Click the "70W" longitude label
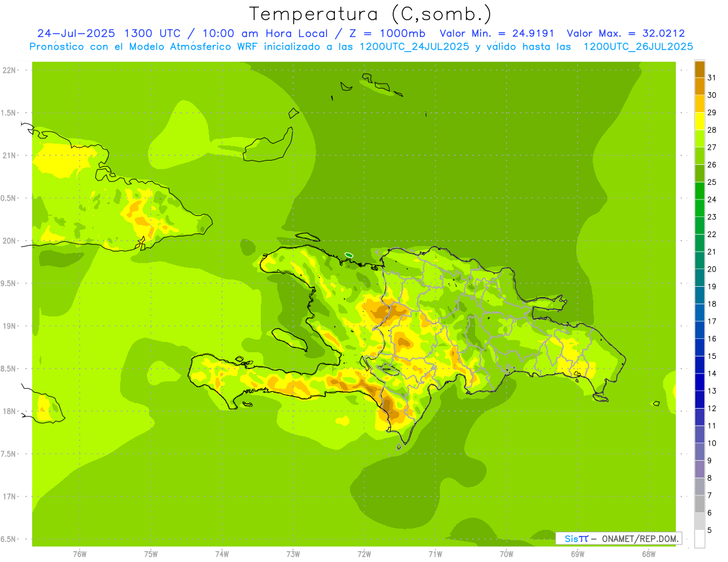Screen dimensions: 728x562 (x=506, y=554)
